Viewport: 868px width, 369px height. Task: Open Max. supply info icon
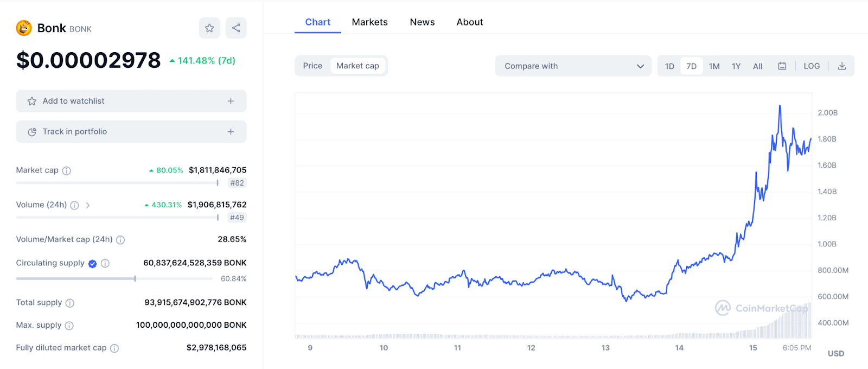pos(69,326)
